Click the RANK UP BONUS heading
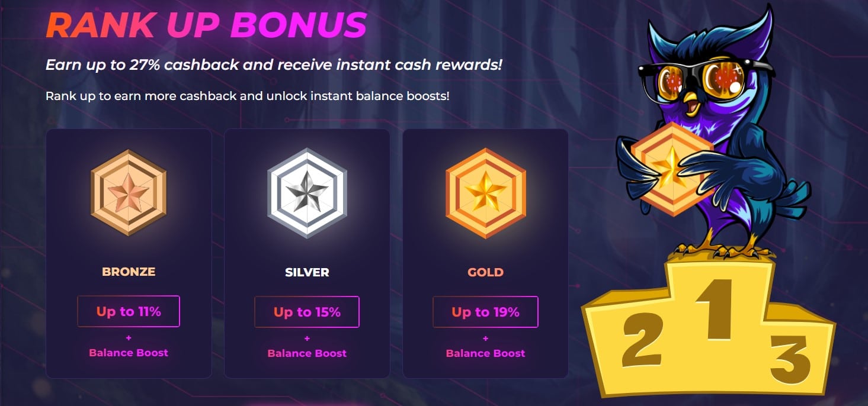Screen dimensions: 868x406 pos(206,24)
